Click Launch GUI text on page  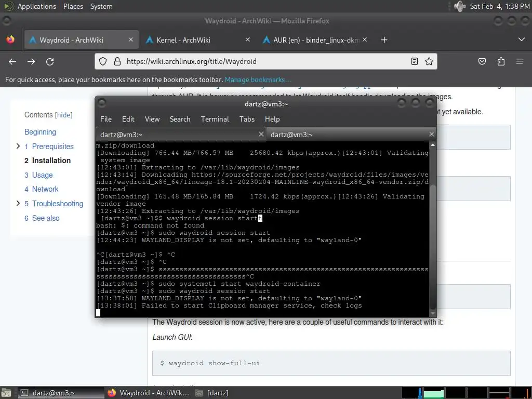(172, 337)
